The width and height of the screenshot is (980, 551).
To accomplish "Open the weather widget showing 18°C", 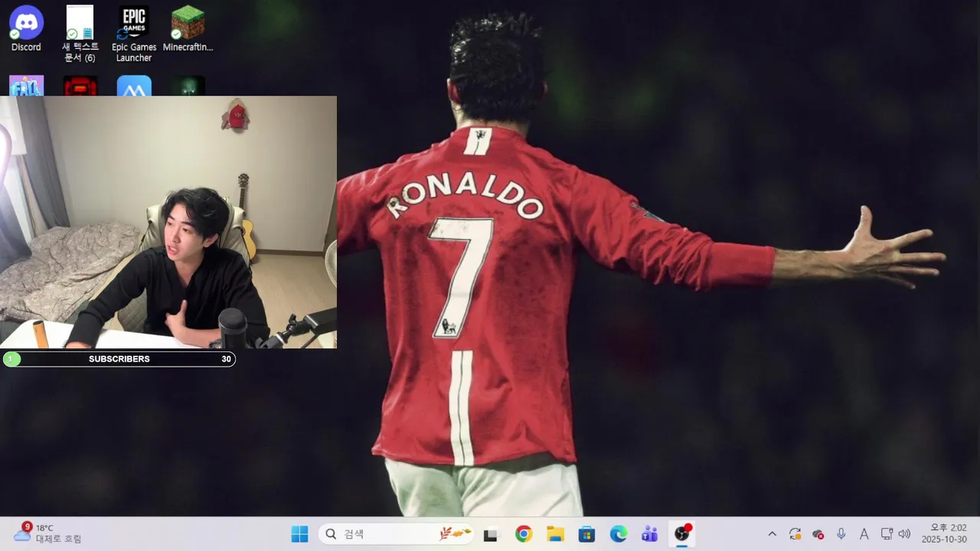I will coord(47,533).
